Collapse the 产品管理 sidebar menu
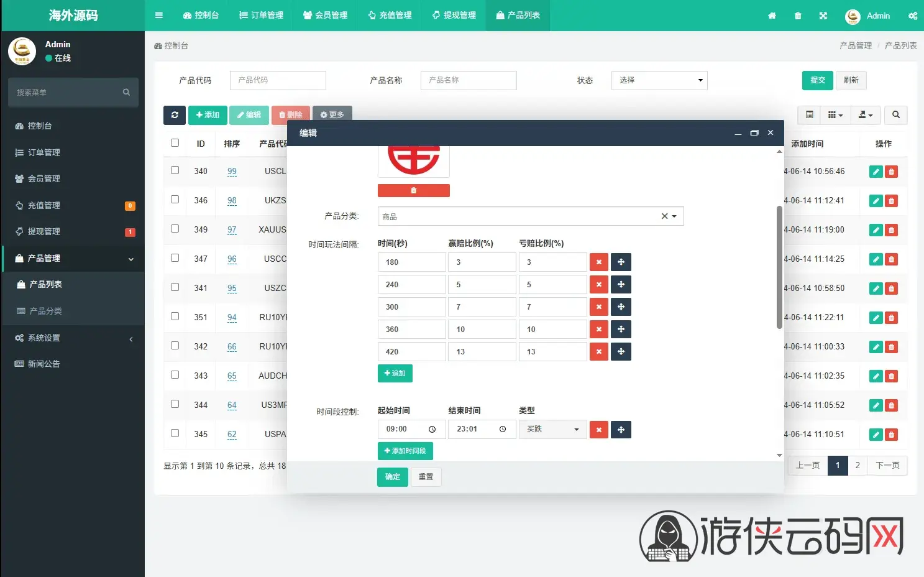Screen dimensions: 924x577 point(73,259)
